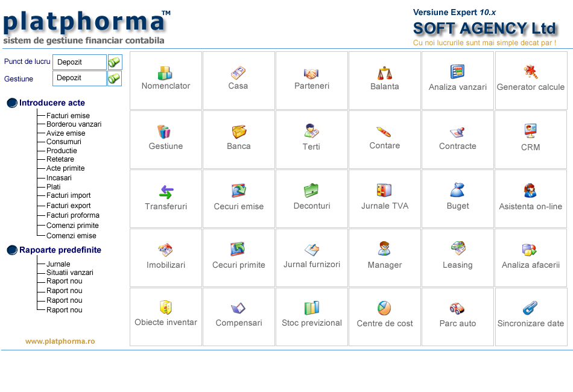Image resolution: width=573 pixels, height=392 pixels.
Task: Select the Terti icon
Action: [311, 131]
